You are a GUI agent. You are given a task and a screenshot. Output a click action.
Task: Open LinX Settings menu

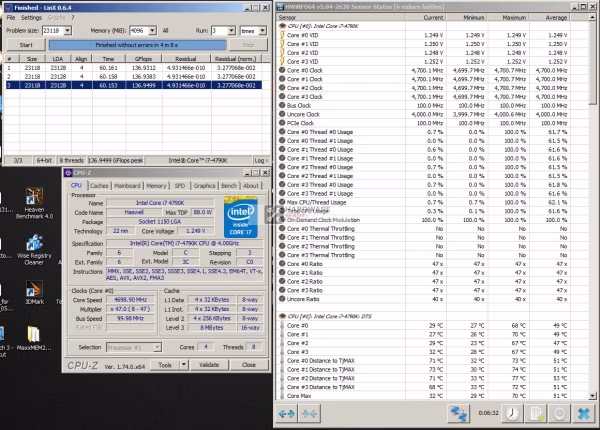pos(31,18)
